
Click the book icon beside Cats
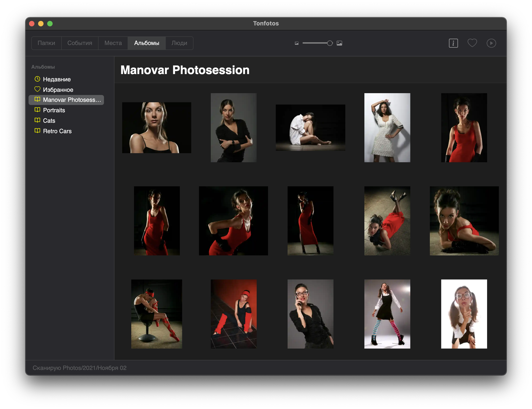point(37,120)
